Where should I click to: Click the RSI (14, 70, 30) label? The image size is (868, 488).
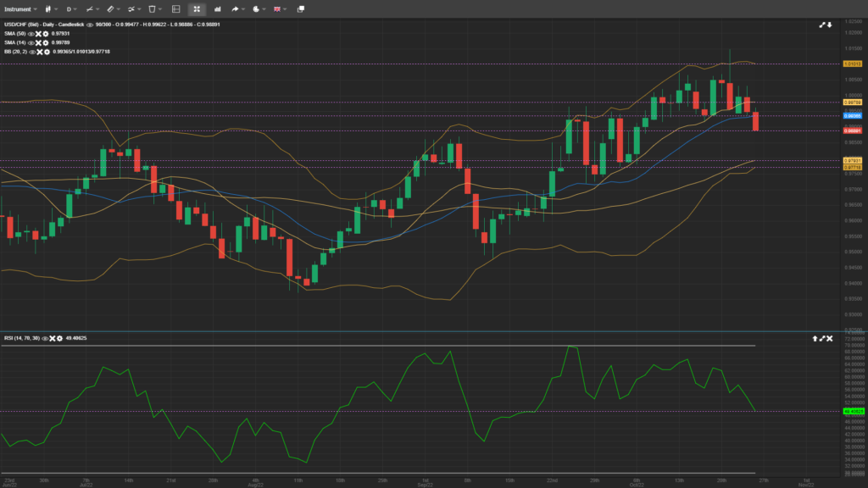22,339
